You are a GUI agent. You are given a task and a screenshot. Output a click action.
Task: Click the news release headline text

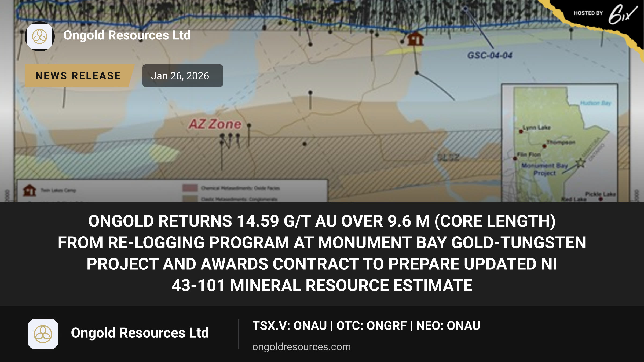[322, 253]
